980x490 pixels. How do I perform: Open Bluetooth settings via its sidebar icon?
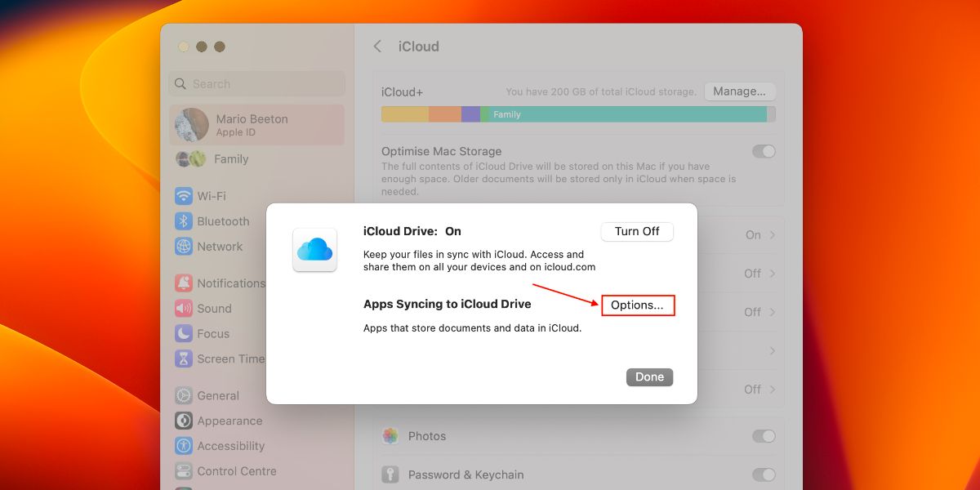[x=183, y=220]
